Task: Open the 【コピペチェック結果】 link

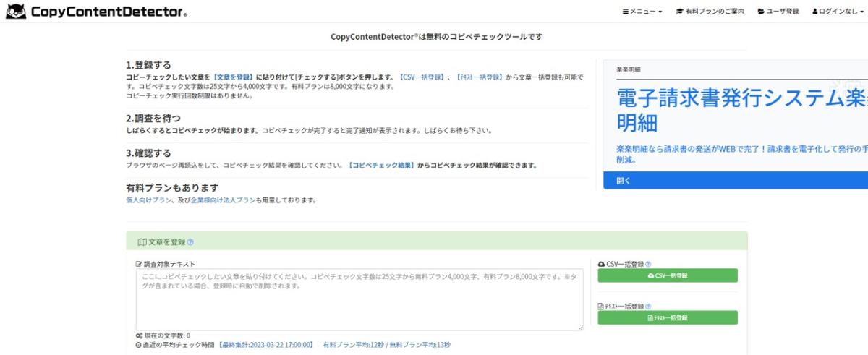Action: click(381, 166)
